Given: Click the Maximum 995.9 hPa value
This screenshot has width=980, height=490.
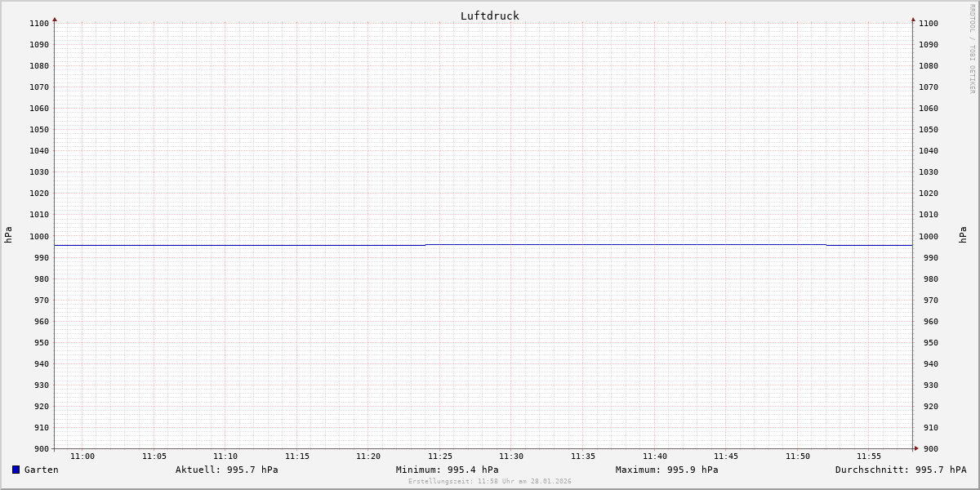Looking at the screenshot, I should tap(666, 470).
